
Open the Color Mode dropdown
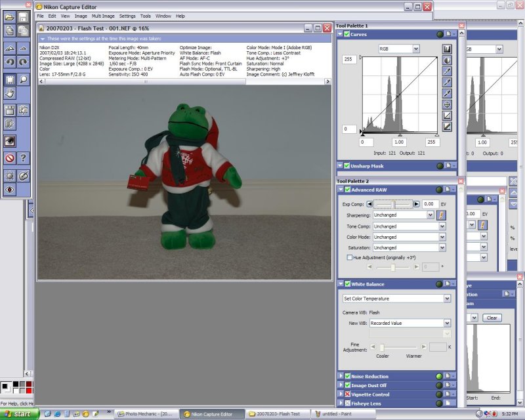pyautogui.click(x=442, y=237)
